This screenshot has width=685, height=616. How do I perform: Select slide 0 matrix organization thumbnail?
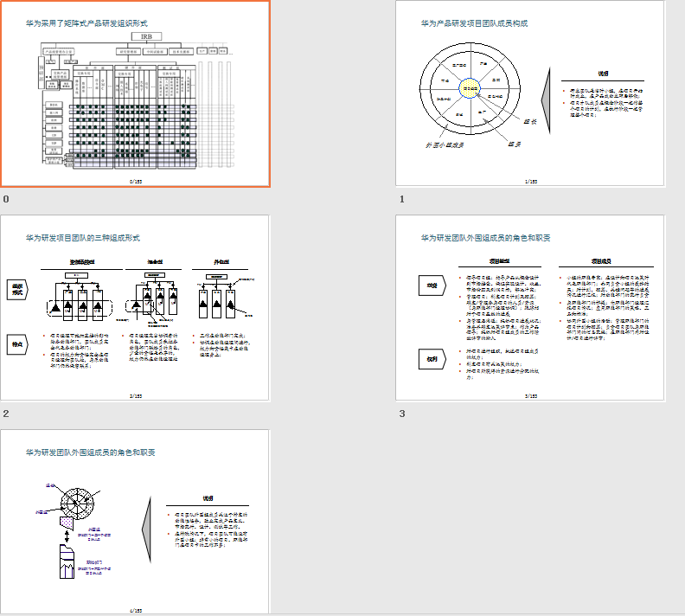pos(136,93)
